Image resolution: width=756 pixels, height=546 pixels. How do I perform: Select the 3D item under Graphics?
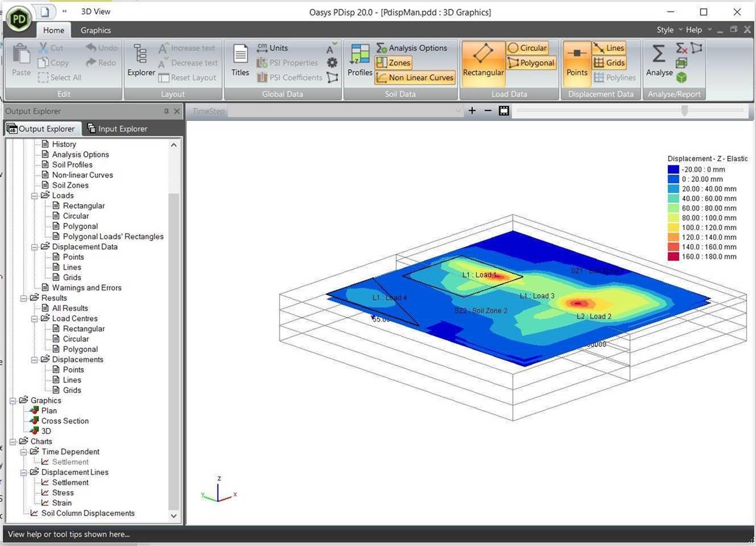tap(45, 431)
